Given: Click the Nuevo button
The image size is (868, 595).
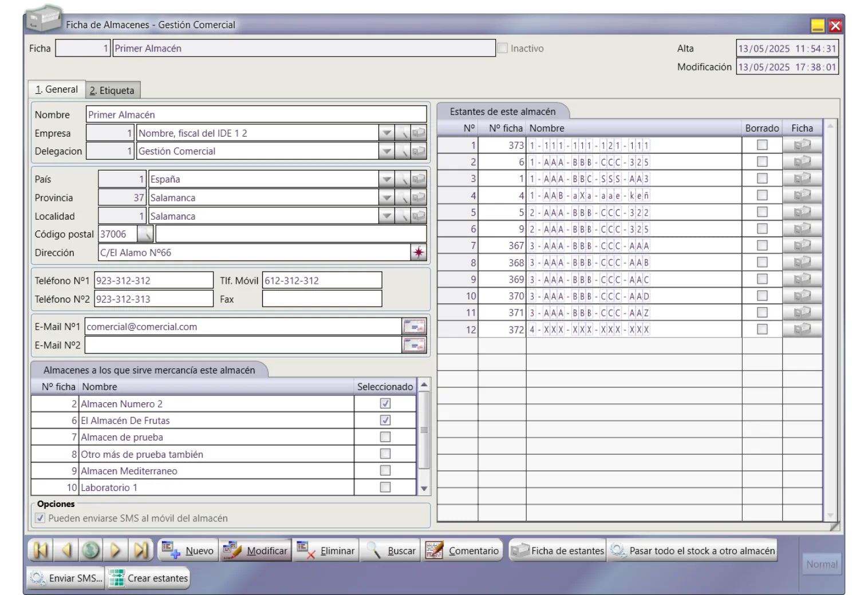Looking at the screenshot, I should (187, 550).
